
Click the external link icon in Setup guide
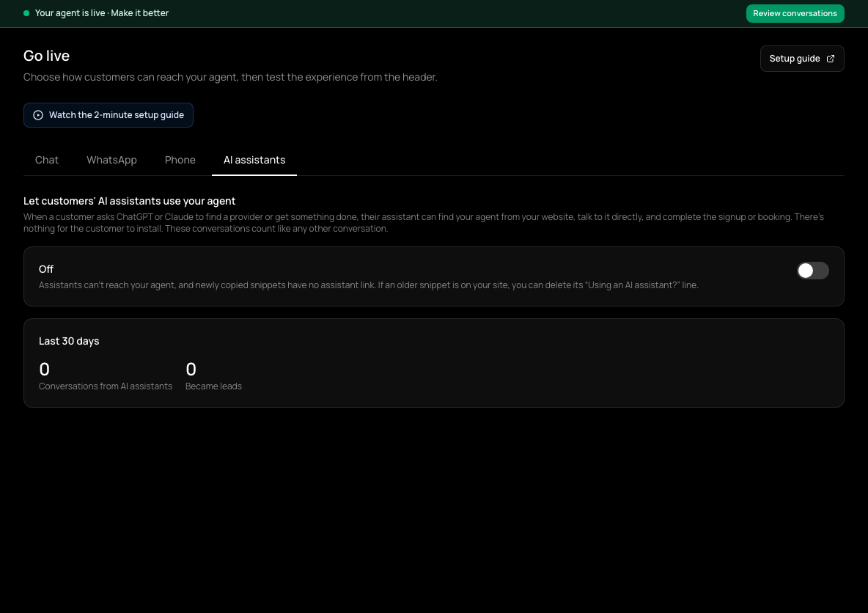coord(831,59)
